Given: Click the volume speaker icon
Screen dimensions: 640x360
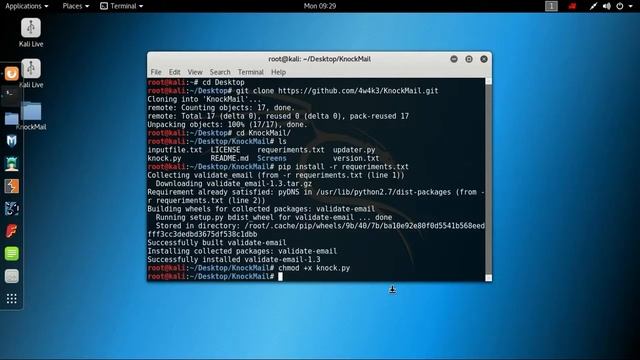Looking at the screenshot, I should pyautogui.click(x=607, y=6).
